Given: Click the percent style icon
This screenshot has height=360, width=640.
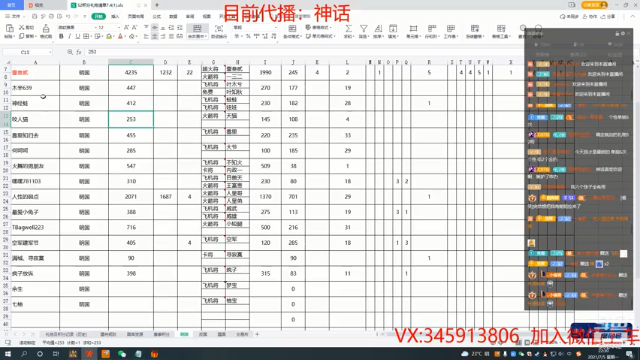Looking at the screenshot, I should (248, 36).
